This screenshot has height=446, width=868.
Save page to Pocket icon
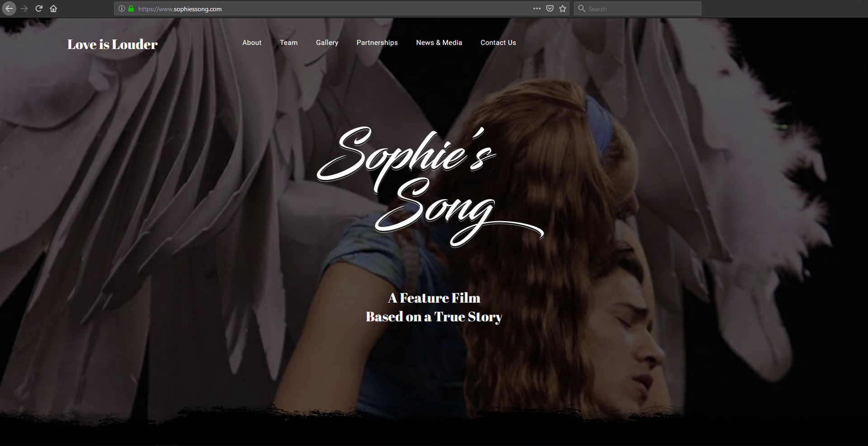click(x=550, y=9)
